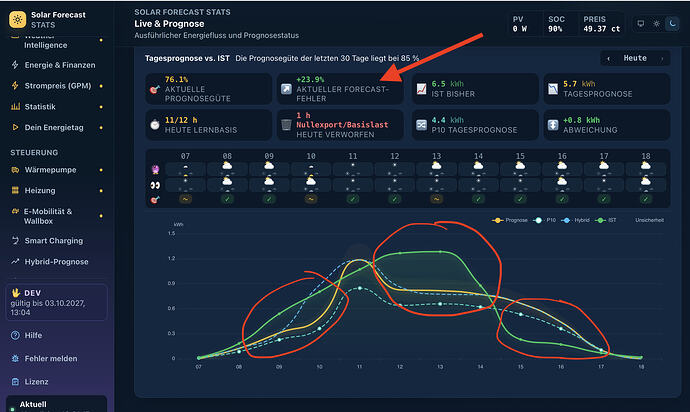
Task: Click the PREIS 49.37 ct tile
Action: [x=601, y=24]
